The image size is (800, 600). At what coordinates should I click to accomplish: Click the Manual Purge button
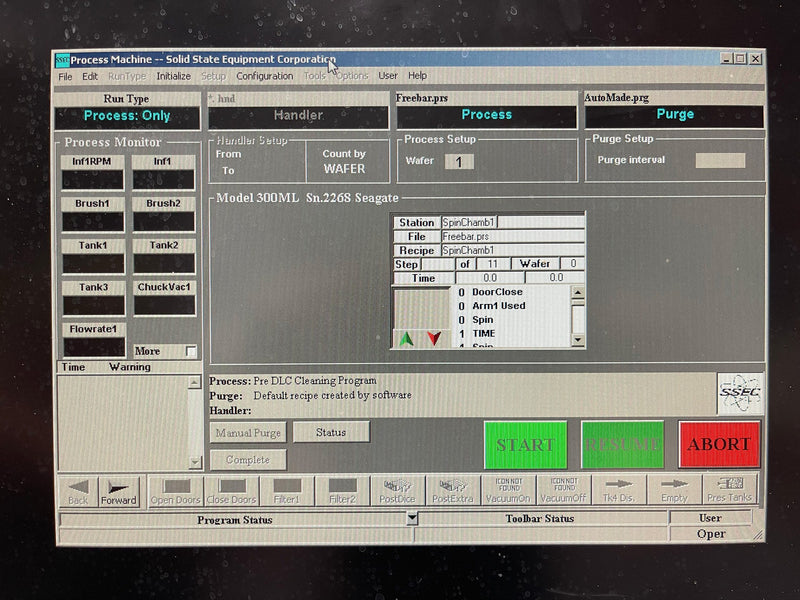(248, 433)
